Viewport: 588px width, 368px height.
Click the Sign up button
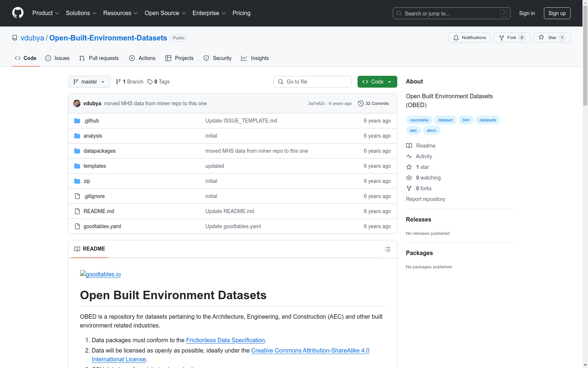pos(557,13)
